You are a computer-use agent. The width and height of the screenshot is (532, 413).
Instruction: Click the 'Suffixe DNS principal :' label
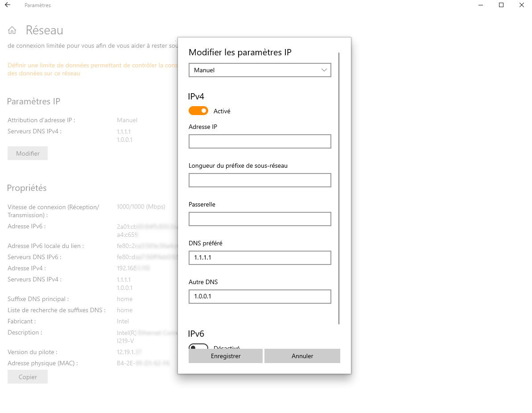[x=38, y=299]
